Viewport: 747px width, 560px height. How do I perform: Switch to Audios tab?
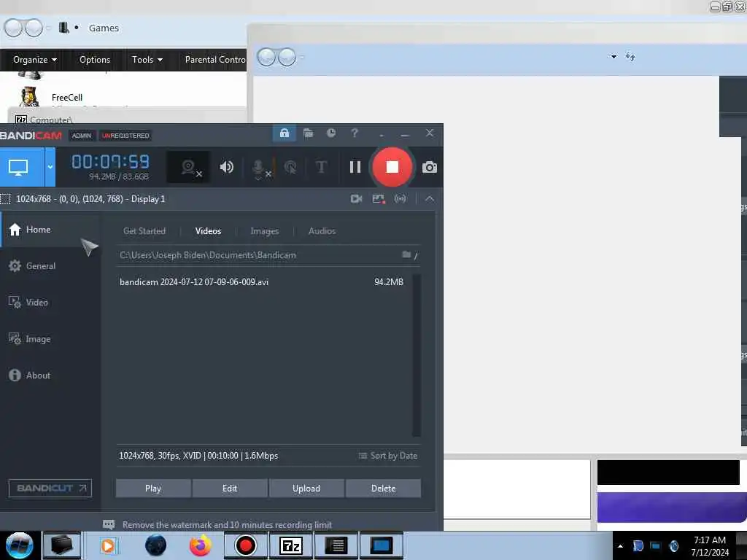click(322, 231)
